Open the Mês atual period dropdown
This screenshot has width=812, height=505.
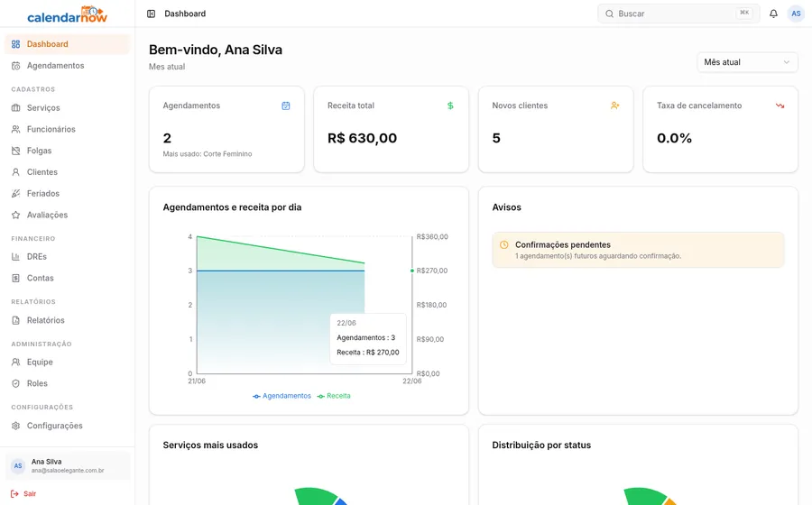747,62
